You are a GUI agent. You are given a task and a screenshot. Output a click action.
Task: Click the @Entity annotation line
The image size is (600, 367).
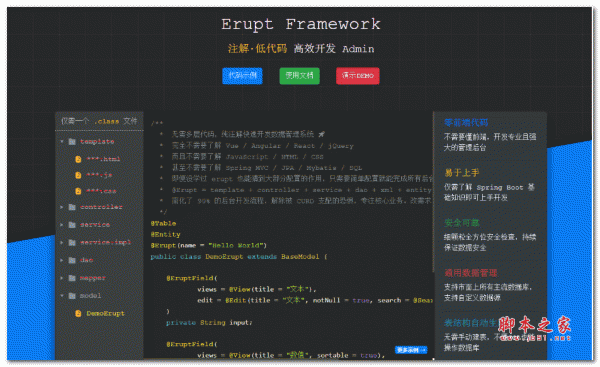[x=165, y=234]
